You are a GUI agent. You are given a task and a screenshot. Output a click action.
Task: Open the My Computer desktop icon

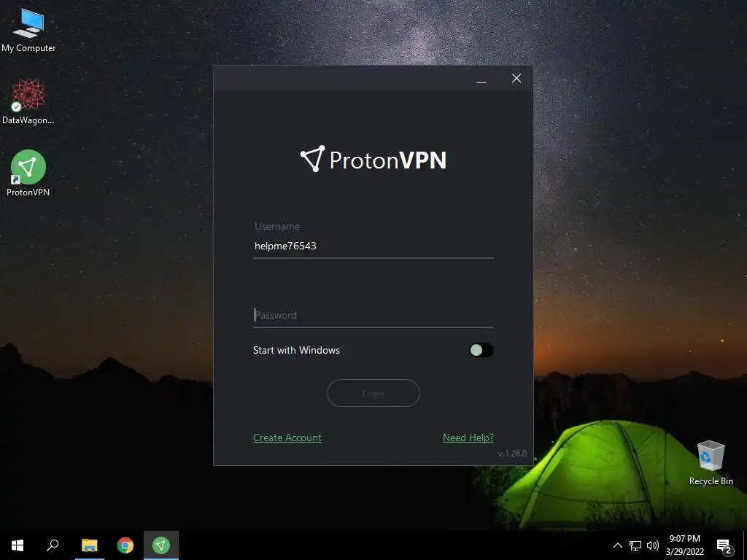point(28,30)
